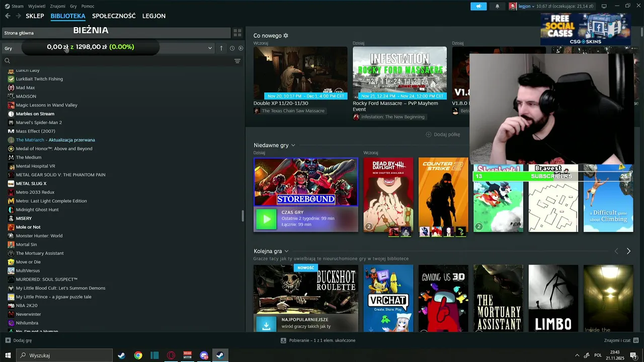Switch library to grid view icon
This screenshot has height=362, width=644.
tap(237, 33)
